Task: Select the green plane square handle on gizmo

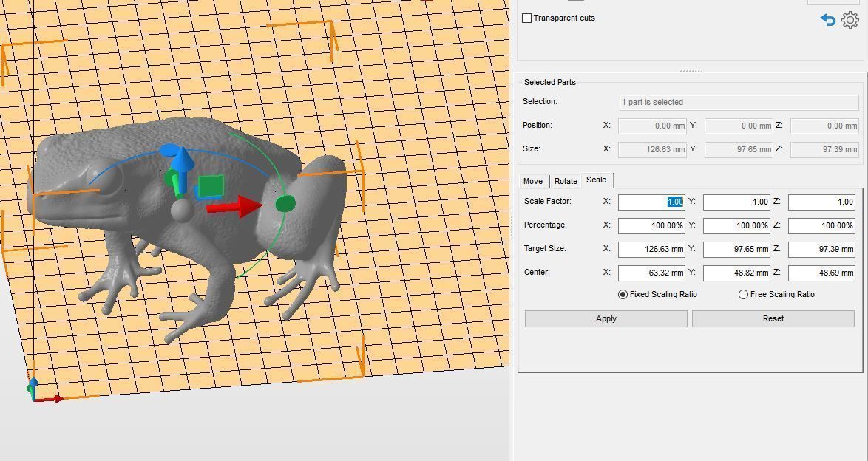Action: tap(211, 186)
